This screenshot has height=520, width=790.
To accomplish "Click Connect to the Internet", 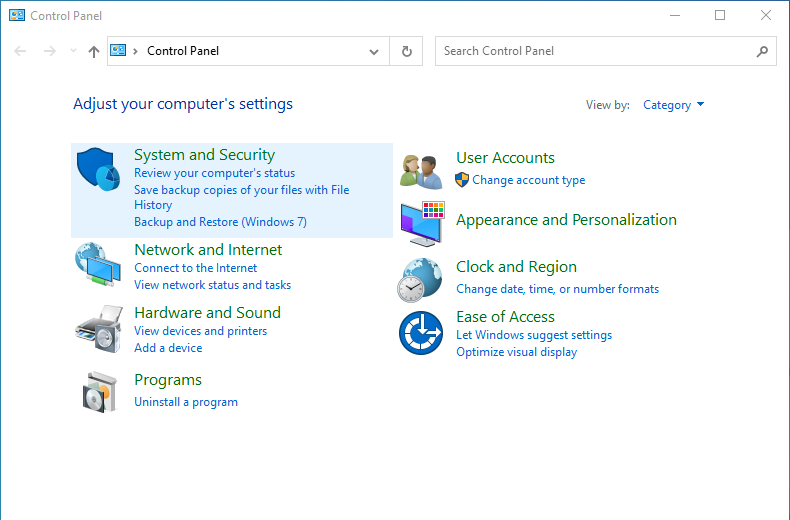I will coord(195,268).
